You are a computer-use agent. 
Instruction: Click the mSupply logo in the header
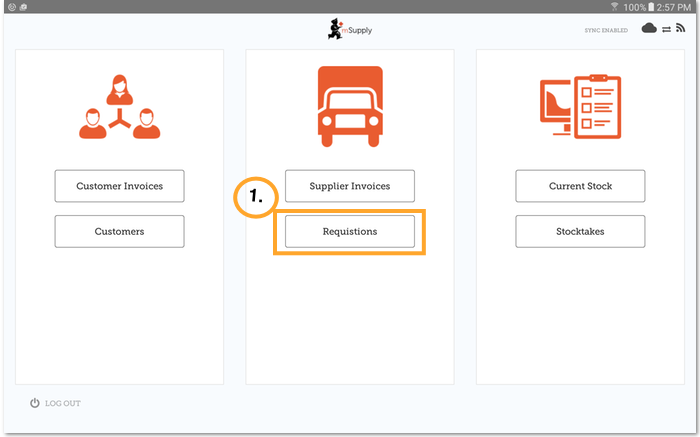[350, 30]
